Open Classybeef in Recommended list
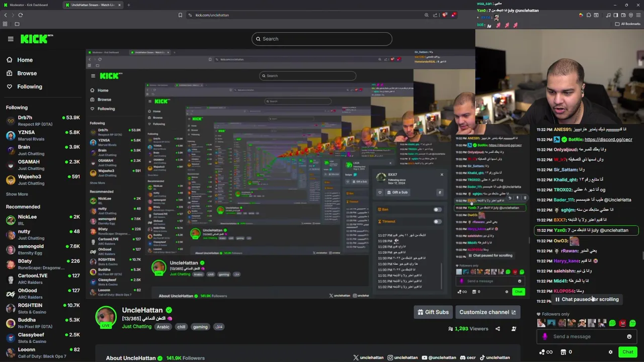The height and width of the screenshot is (362, 644). 43,338
